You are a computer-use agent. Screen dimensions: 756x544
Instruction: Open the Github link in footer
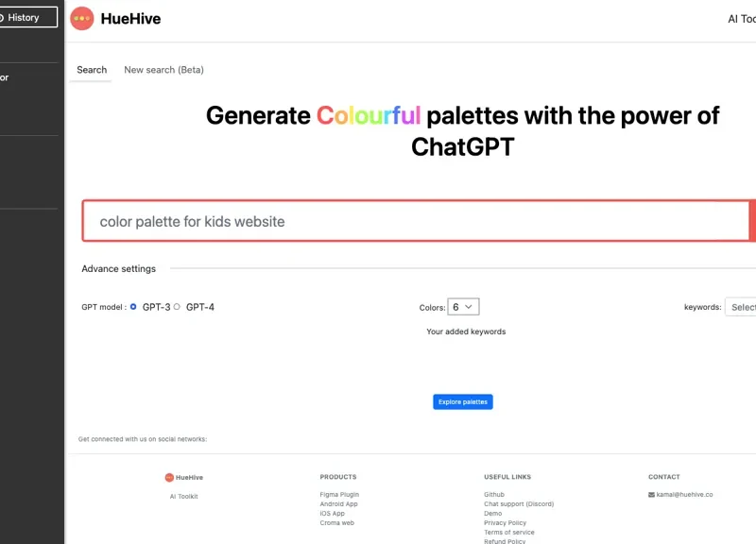coord(493,494)
